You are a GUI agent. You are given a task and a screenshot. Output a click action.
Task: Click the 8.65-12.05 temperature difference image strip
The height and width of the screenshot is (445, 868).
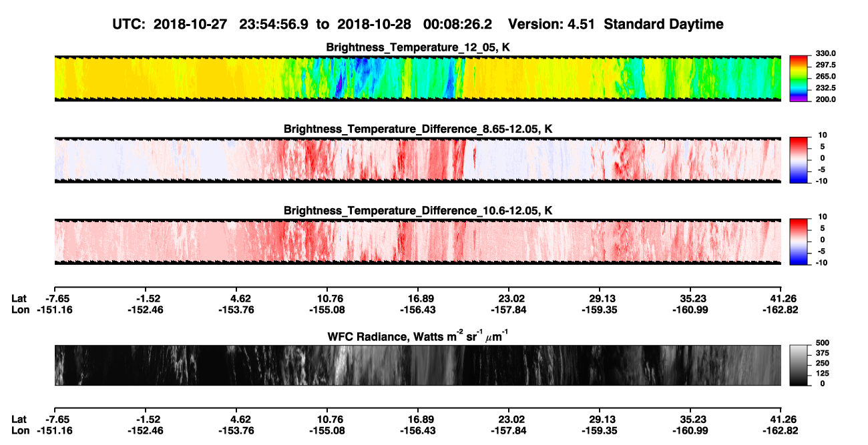point(417,160)
